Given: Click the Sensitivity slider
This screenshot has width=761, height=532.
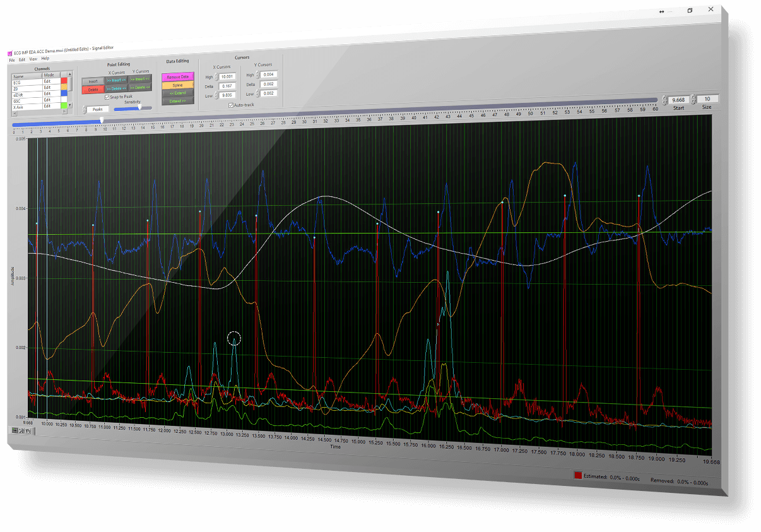Looking at the screenshot, I should click(x=133, y=108).
